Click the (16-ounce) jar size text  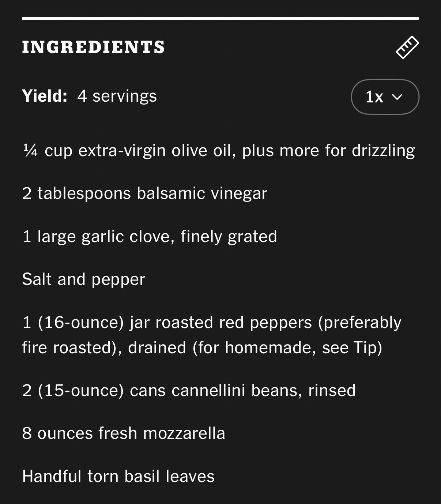pos(81,323)
